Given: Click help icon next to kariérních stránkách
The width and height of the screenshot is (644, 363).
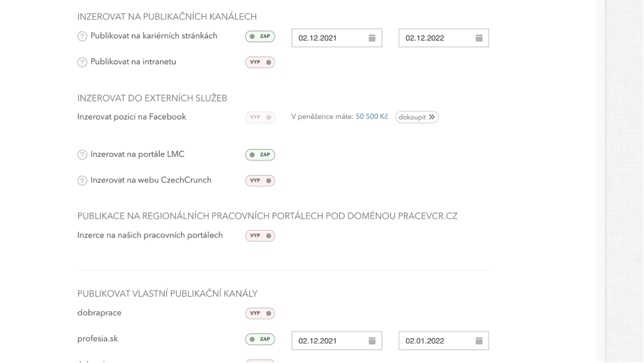Looking at the screenshot, I should 82,37.
